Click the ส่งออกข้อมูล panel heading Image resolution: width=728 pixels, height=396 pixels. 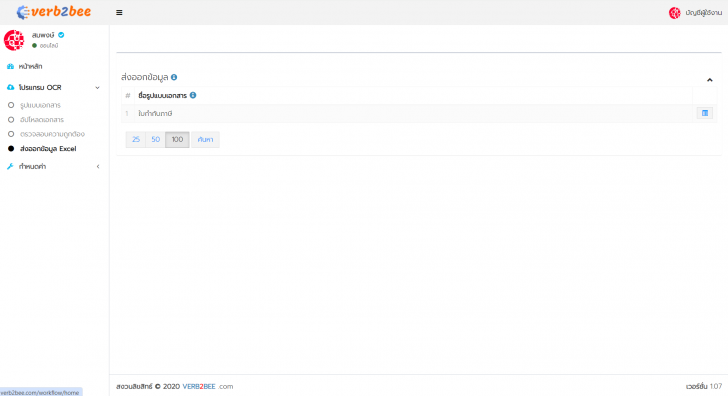coord(144,77)
